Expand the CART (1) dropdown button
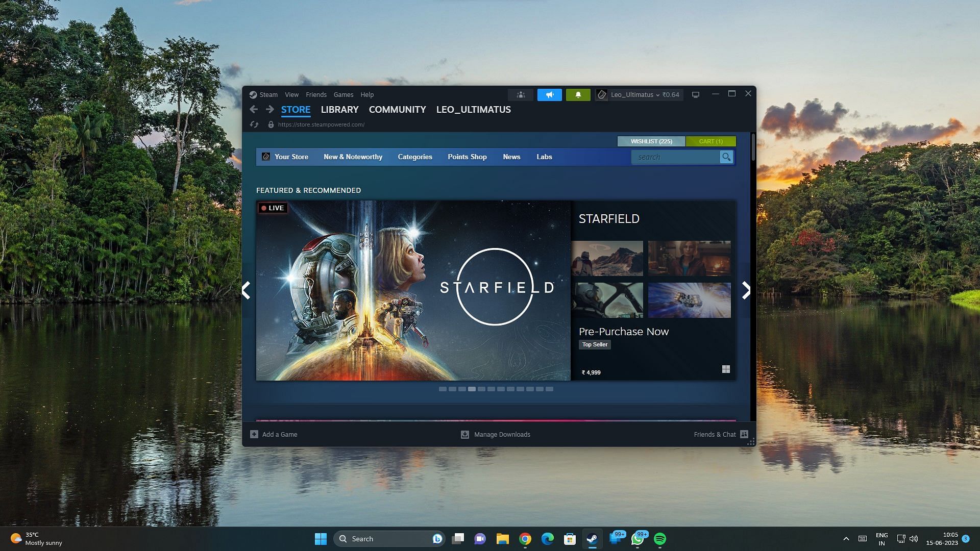Screen dimensions: 980x551 (x=710, y=141)
